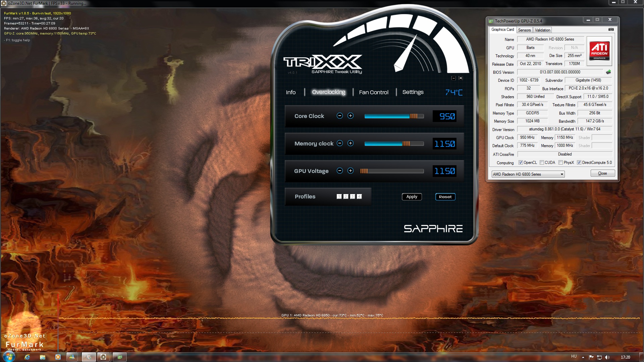Click the GPU-Z Name field

(x=550, y=39)
